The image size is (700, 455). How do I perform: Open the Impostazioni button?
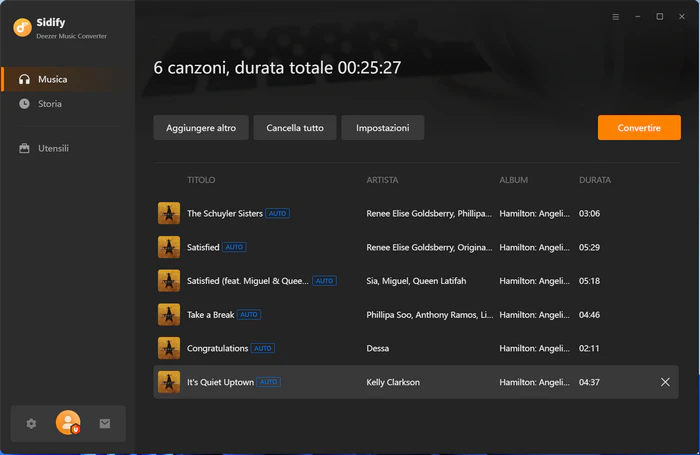pyautogui.click(x=383, y=128)
